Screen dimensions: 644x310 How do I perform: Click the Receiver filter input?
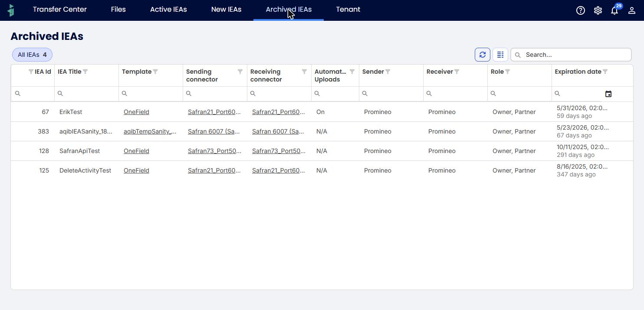[455, 94]
